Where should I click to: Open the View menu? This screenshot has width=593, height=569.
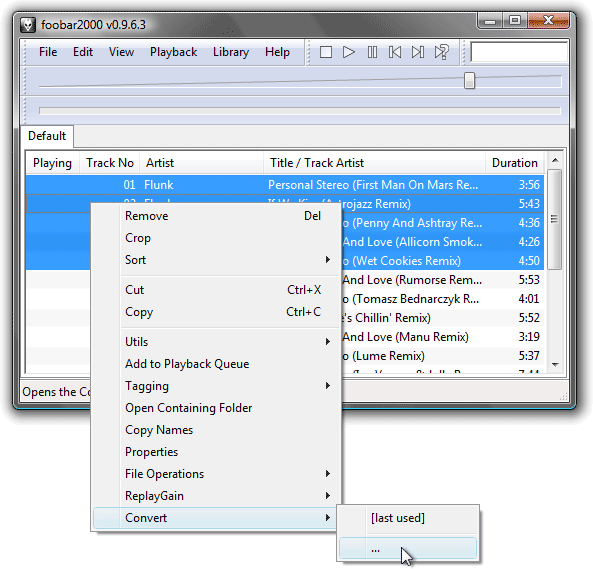121,52
